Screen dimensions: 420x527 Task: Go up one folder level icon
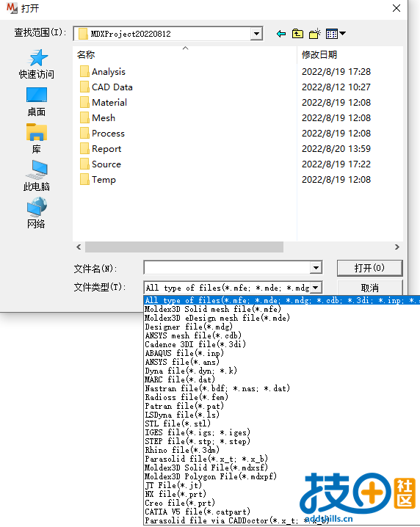297,34
